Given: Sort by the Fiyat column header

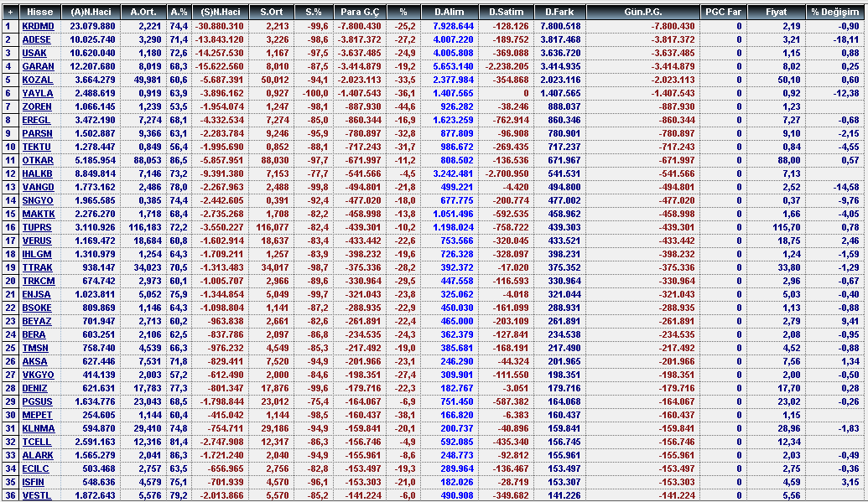Looking at the screenshot, I should (x=776, y=13).
